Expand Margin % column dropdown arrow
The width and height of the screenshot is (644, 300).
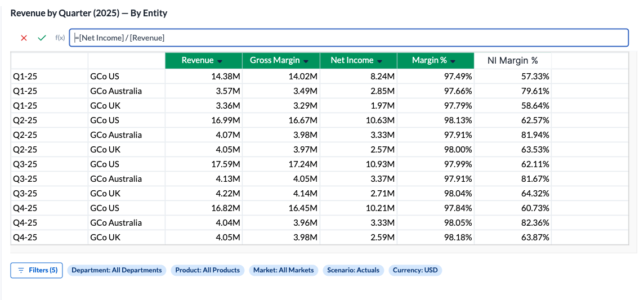pyautogui.click(x=453, y=61)
